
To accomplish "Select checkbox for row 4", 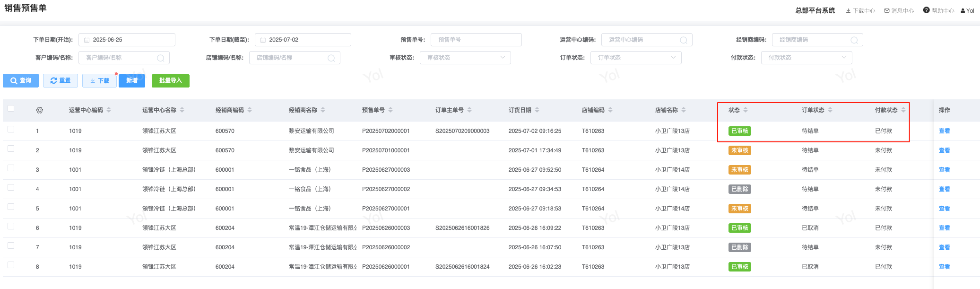I will (x=11, y=187).
